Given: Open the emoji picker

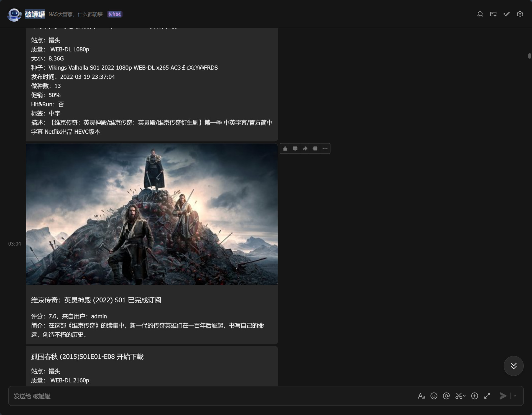Looking at the screenshot, I should 434,396.
